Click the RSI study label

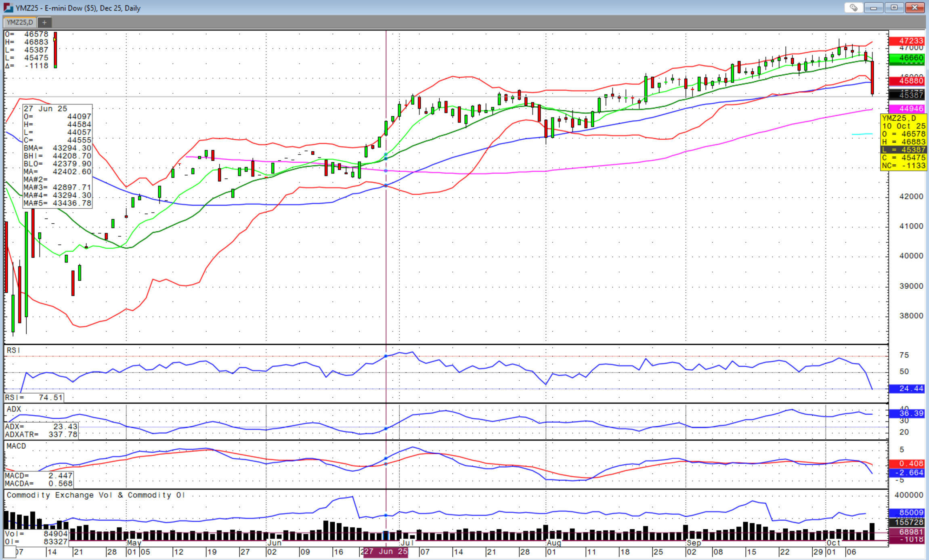click(x=13, y=350)
